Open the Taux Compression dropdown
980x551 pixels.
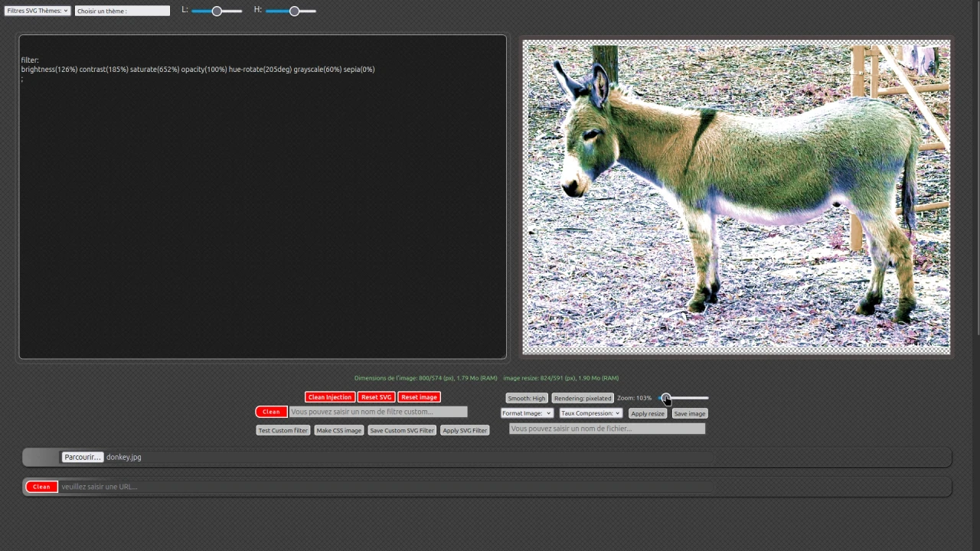pos(590,413)
